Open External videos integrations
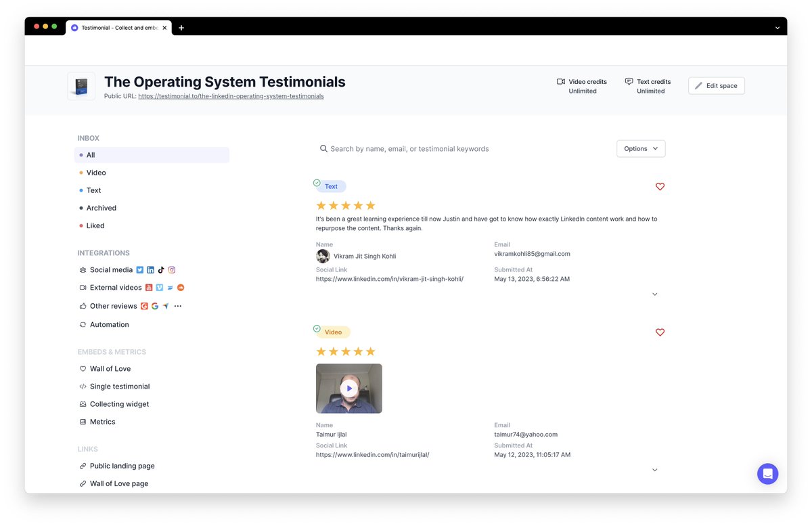 click(116, 288)
